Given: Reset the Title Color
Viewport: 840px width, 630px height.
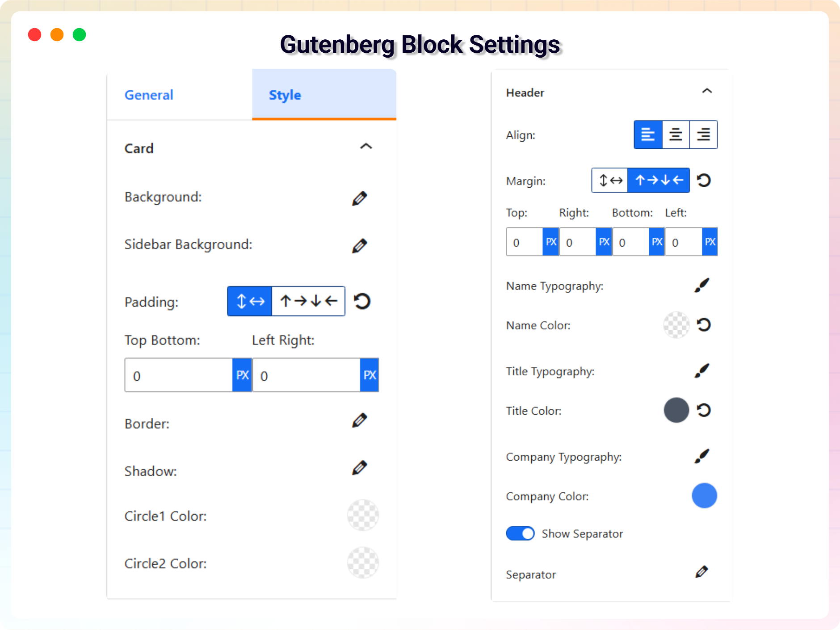Looking at the screenshot, I should tap(704, 410).
